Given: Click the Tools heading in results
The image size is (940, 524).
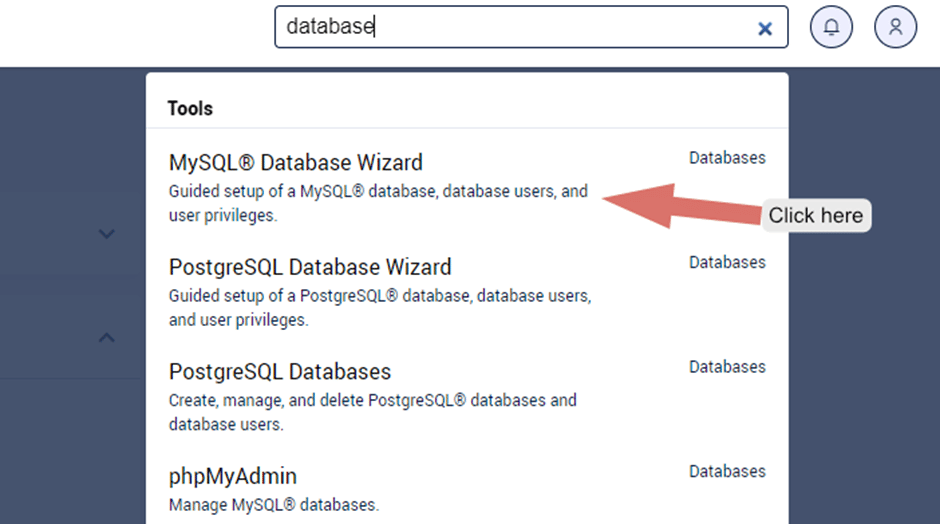Looking at the screenshot, I should [190, 109].
